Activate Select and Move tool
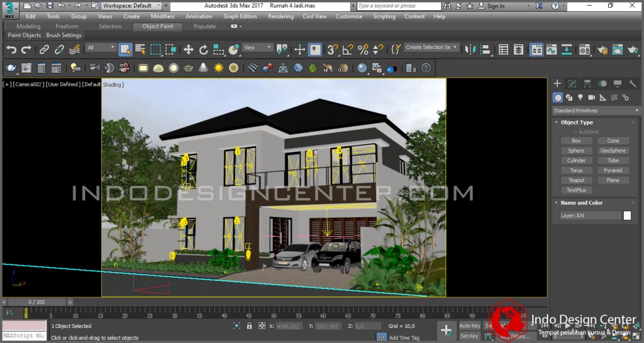 coord(188,50)
